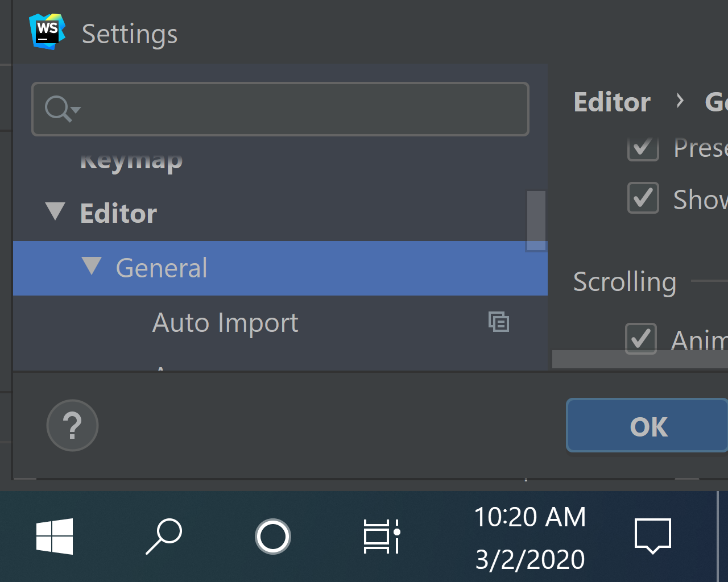The height and width of the screenshot is (582, 728).
Task: Open Windows search from the taskbar
Action: tap(164, 536)
